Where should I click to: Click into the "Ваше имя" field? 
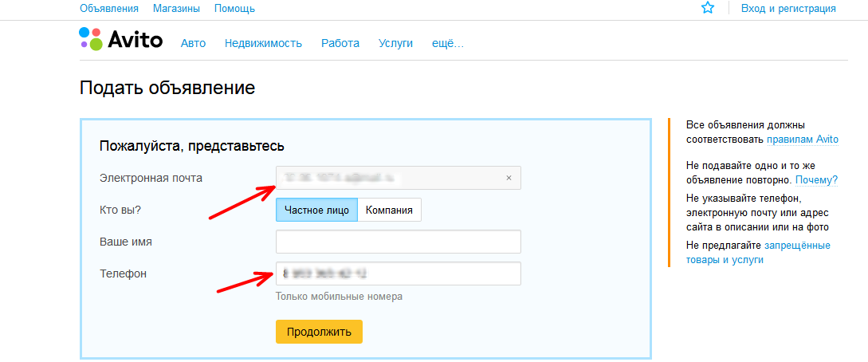(398, 242)
